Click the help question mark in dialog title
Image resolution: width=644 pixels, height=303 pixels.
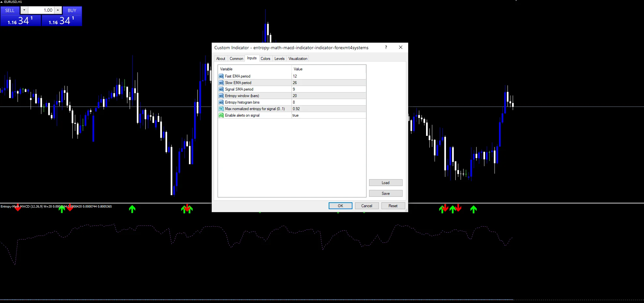click(x=386, y=48)
